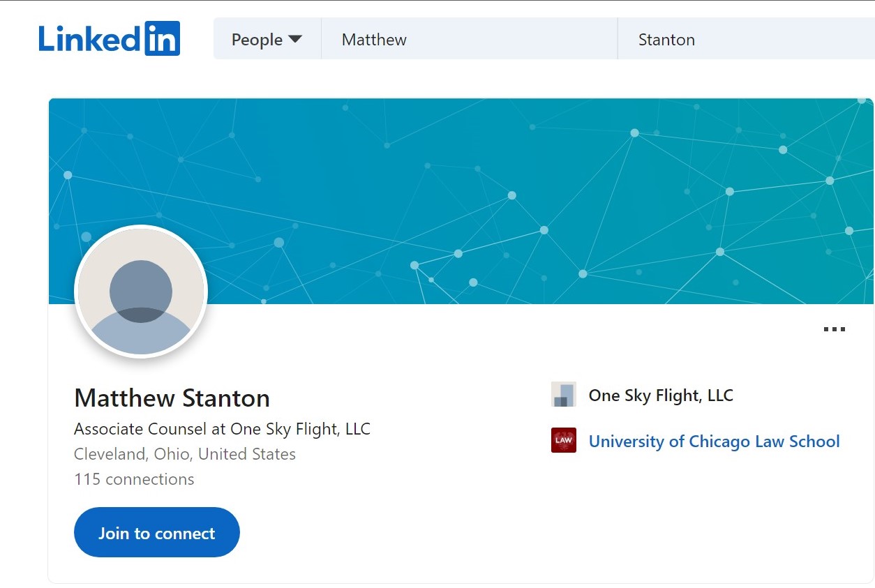Click the One Sky Flight, LLC company name
875x588 pixels.
(661, 395)
